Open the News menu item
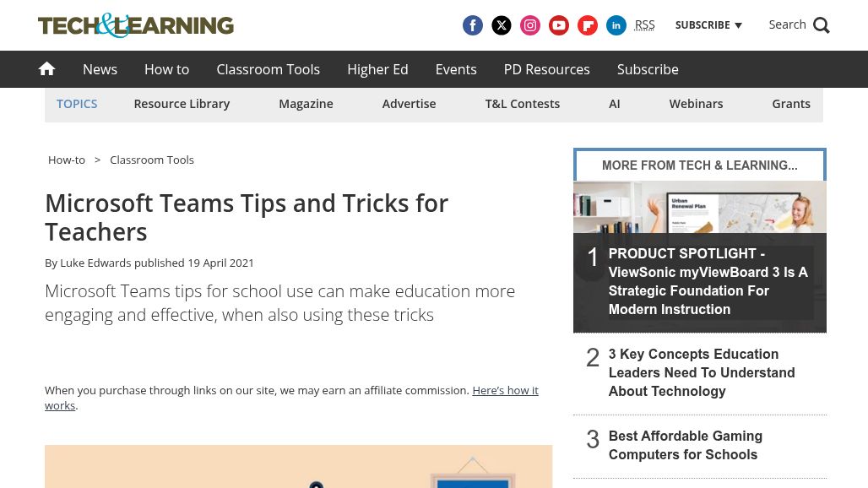 (x=100, y=69)
